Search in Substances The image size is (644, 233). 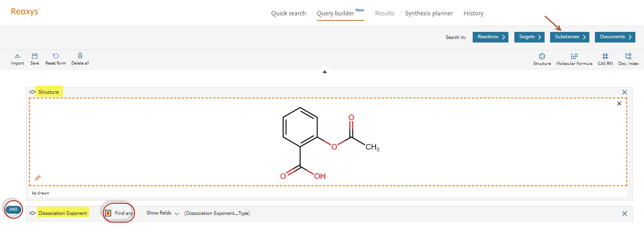(569, 37)
